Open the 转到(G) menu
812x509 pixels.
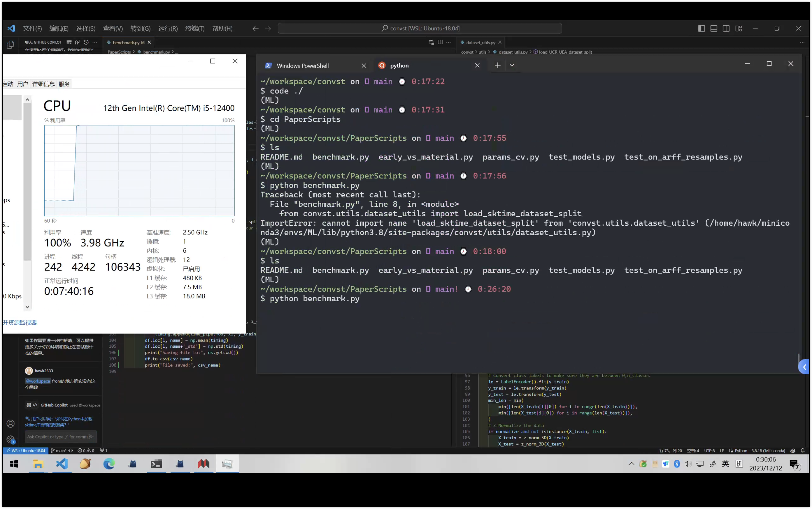coord(140,29)
